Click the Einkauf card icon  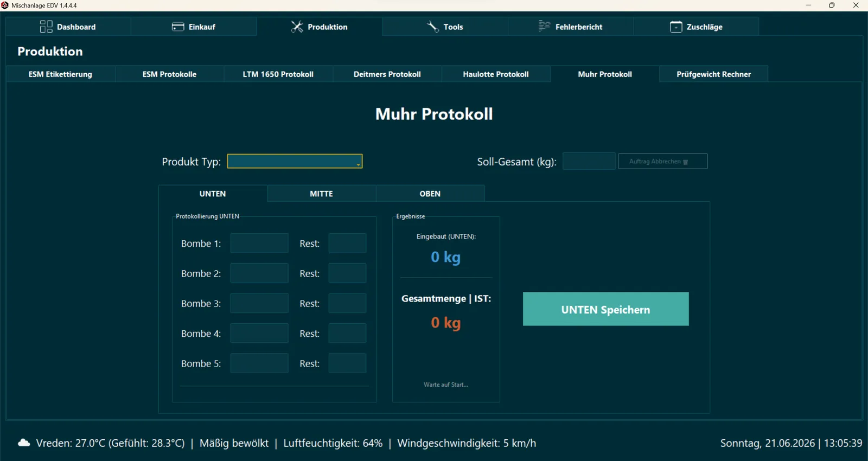pyautogui.click(x=178, y=27)
